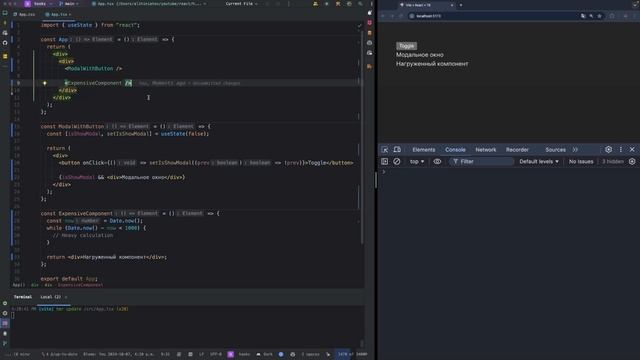Open the Default levels dropdown
640x360 pixels.
(x=539, y=162)
